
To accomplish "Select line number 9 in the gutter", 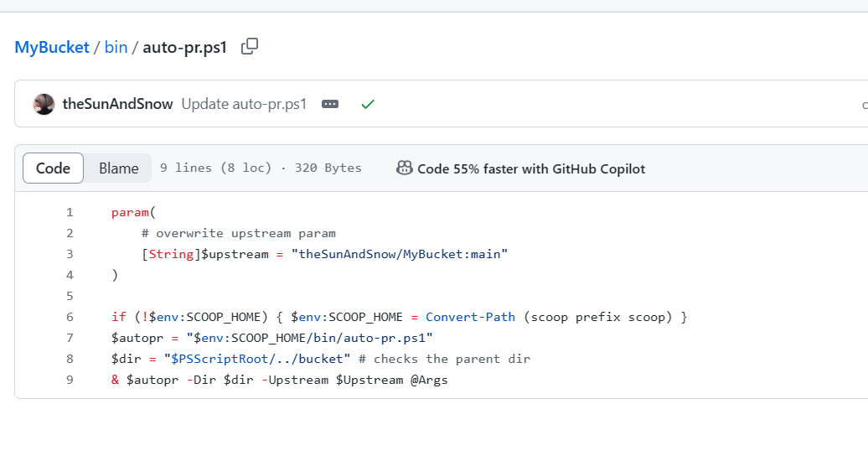I will 70,380.
